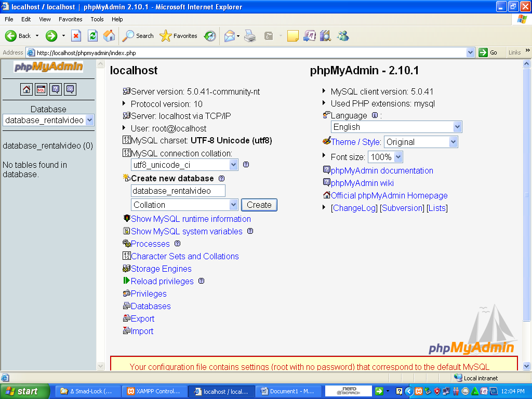Open the Mail toolbar icon

click(230, 36)
